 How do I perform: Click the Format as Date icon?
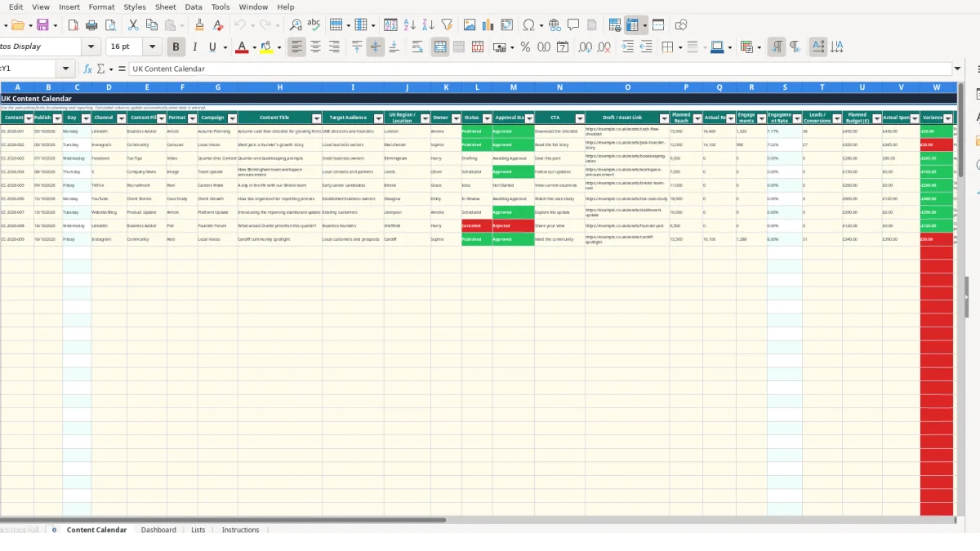tap(562, 47)
